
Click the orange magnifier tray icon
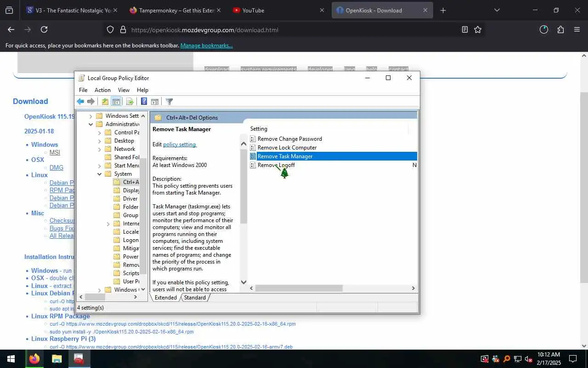pos(507,359)
